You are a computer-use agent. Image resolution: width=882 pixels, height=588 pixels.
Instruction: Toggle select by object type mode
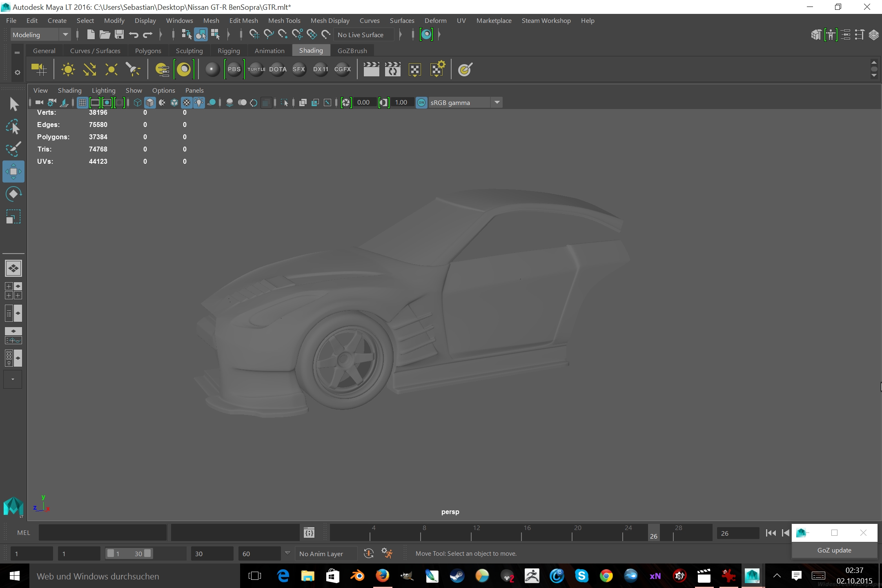click(x=201, y=35)
